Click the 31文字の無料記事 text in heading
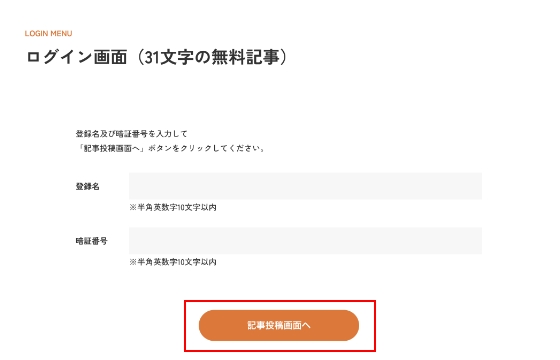Screen dimensions: 560x360 click(212, 57)
